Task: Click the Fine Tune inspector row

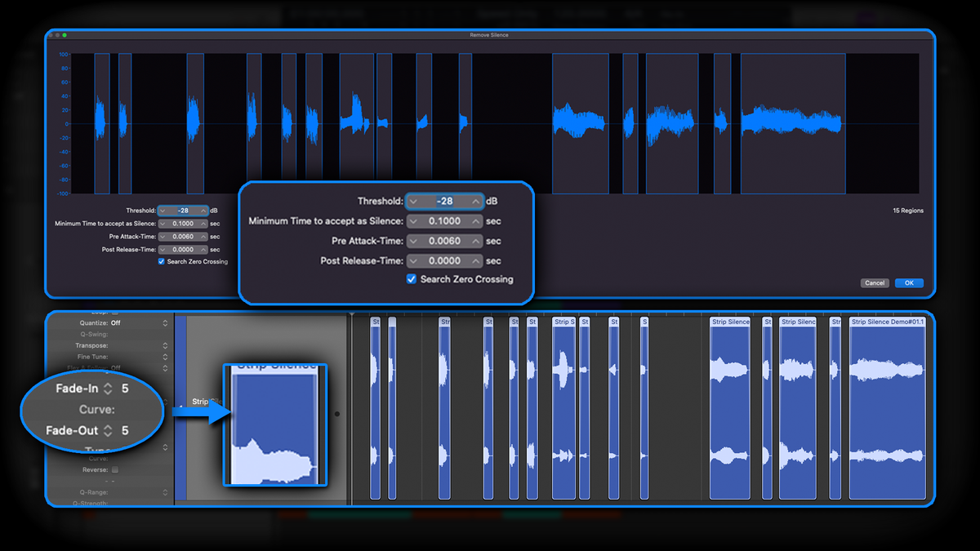Action: (x=167, y=357)
